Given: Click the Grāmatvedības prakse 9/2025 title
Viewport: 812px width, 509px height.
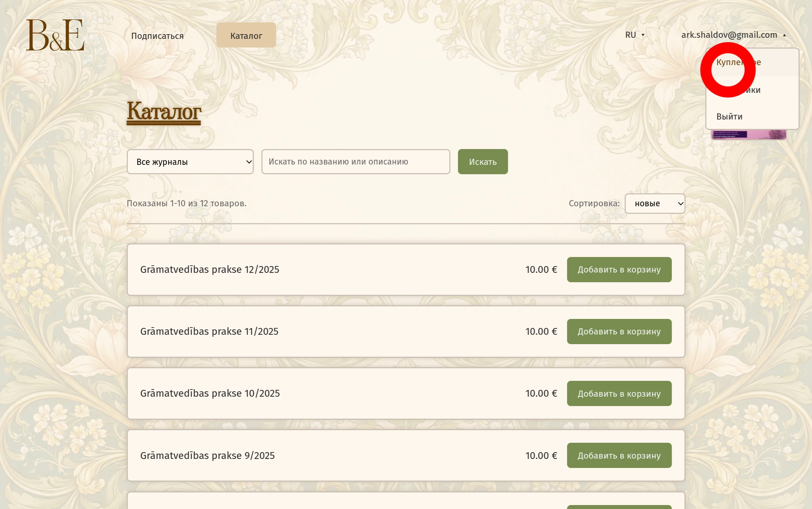Looking at the screenshot, I should 207,455.
